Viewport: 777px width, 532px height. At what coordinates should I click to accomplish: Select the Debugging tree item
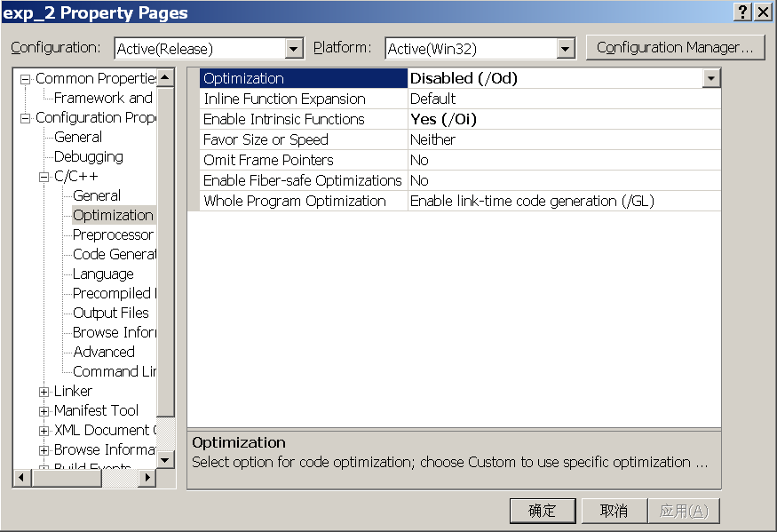88,156
